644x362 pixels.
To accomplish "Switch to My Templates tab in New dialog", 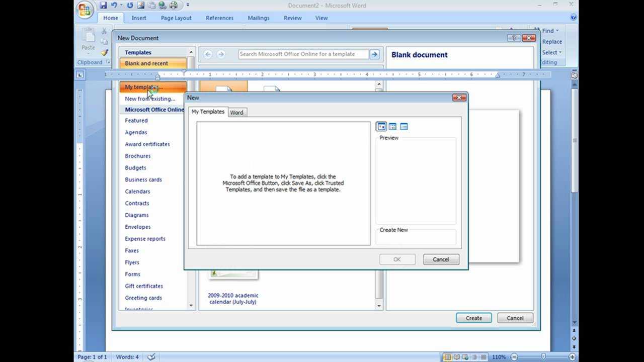I will 208,112.
